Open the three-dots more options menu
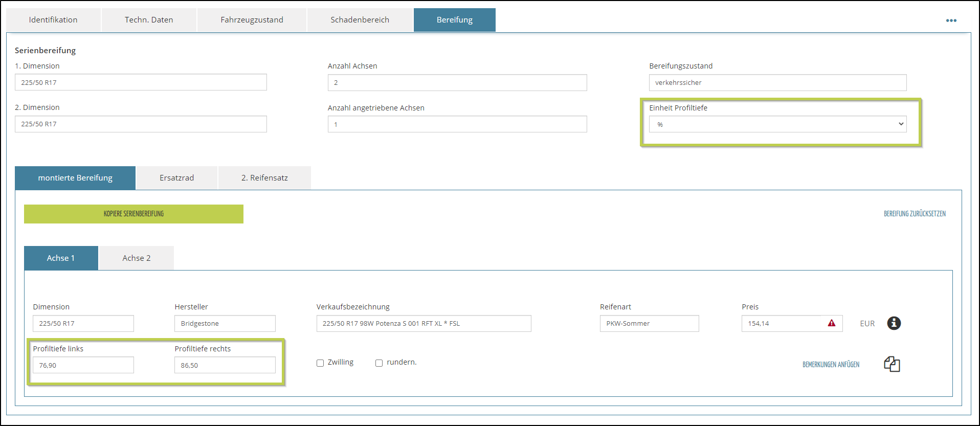980x426 pixels. [x=951, y=20]
